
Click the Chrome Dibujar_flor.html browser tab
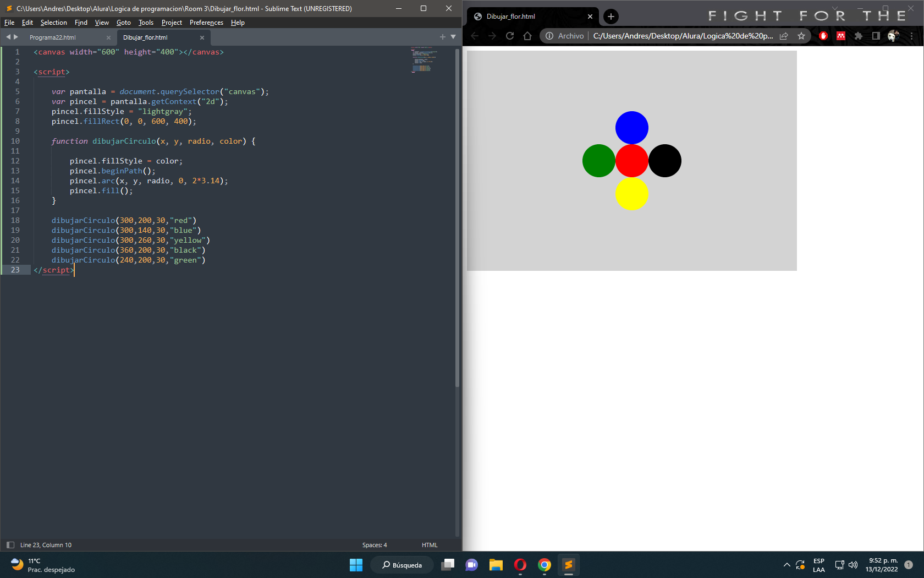(532, 17)
